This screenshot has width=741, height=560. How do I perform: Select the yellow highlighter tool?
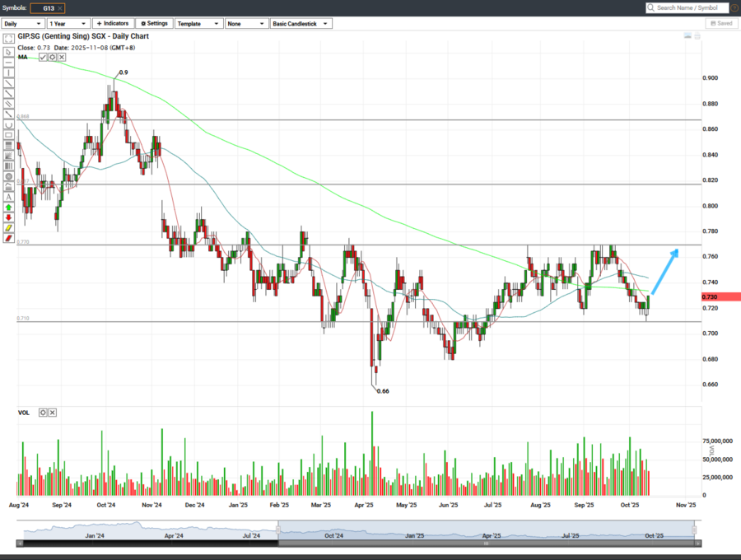(8, 228)
